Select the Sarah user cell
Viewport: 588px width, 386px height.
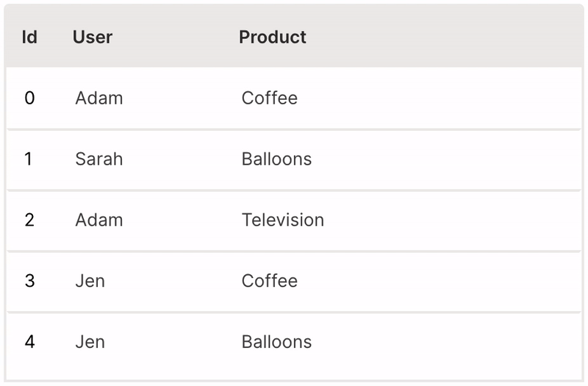99,159
